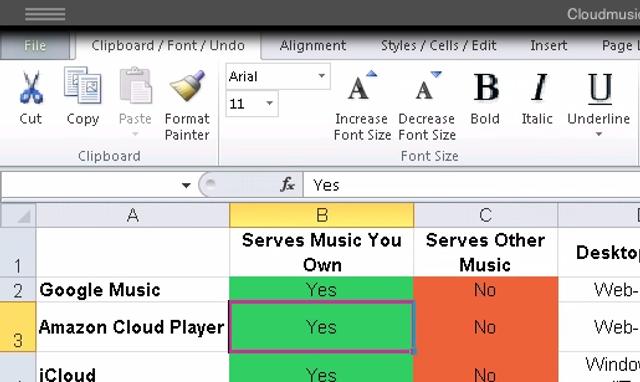
Task: Click red No cell in Google Music row
Action: point(486,290)
